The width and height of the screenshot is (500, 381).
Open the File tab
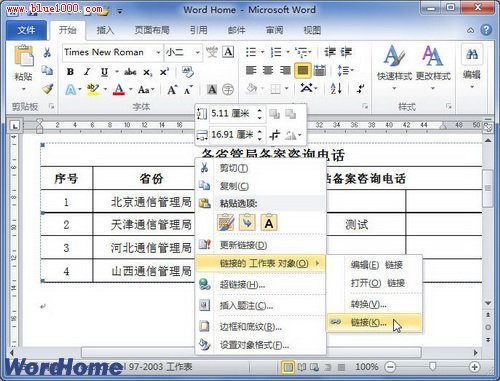click(x=26, y=30)
